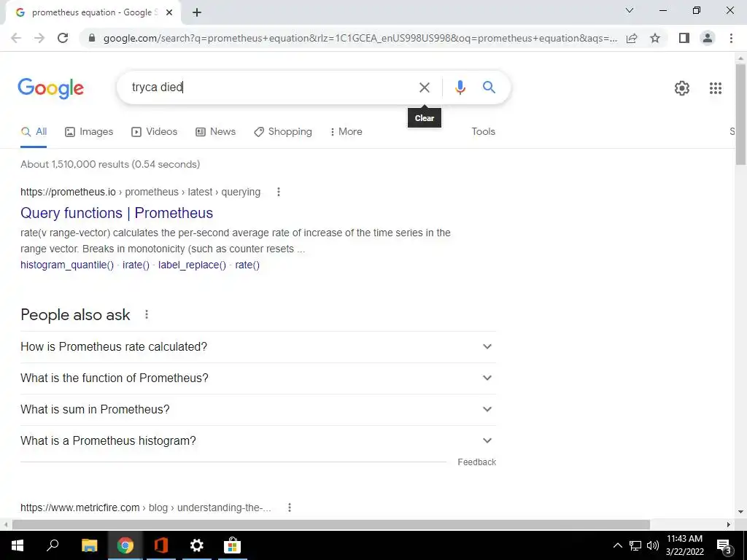Open a new browser tab
The width and height of the screenshot is (747, 560).
tap(197, 13)
